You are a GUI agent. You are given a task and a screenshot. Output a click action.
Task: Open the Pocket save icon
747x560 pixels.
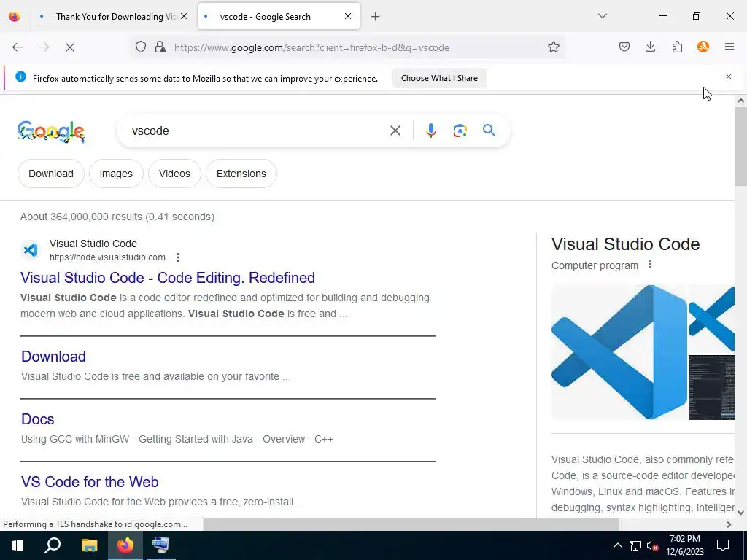624,47
